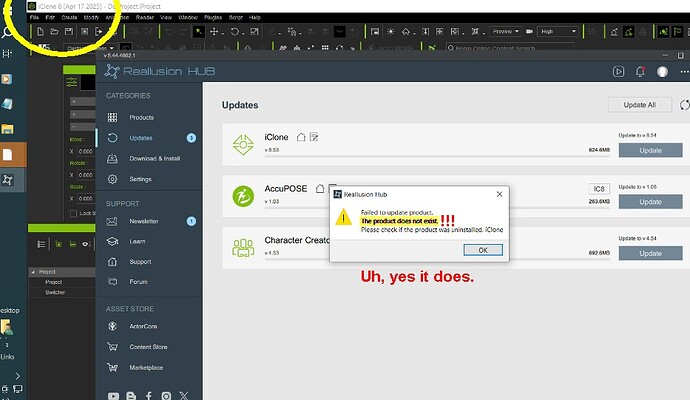Click the list view icon in scene manager toolbar

click(41, 244)
